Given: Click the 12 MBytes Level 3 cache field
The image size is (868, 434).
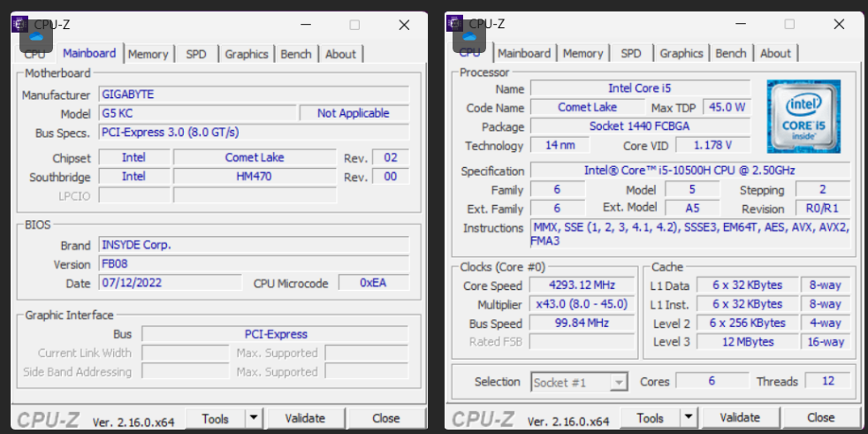Looking at the screenshot, I should 747,341.
